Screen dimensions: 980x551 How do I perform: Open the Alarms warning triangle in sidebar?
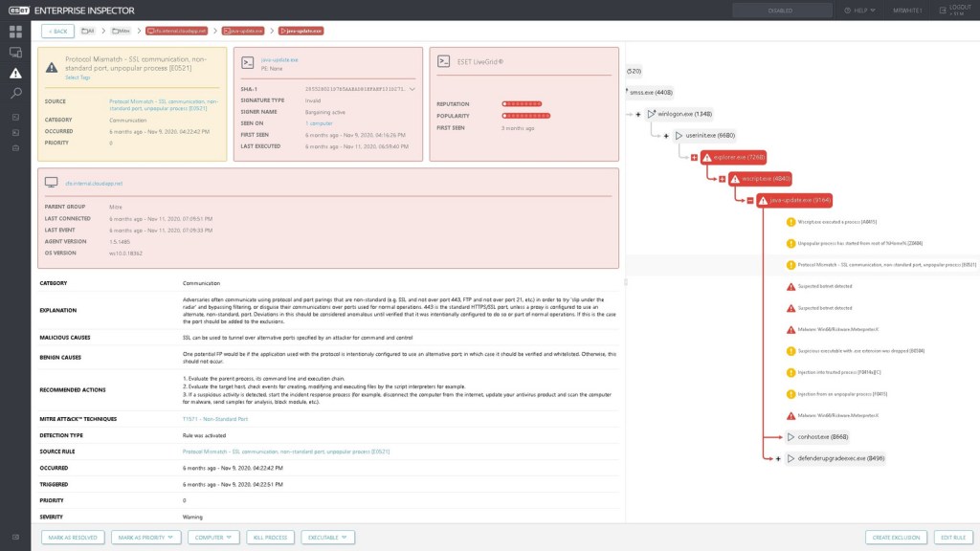point(15,74)
